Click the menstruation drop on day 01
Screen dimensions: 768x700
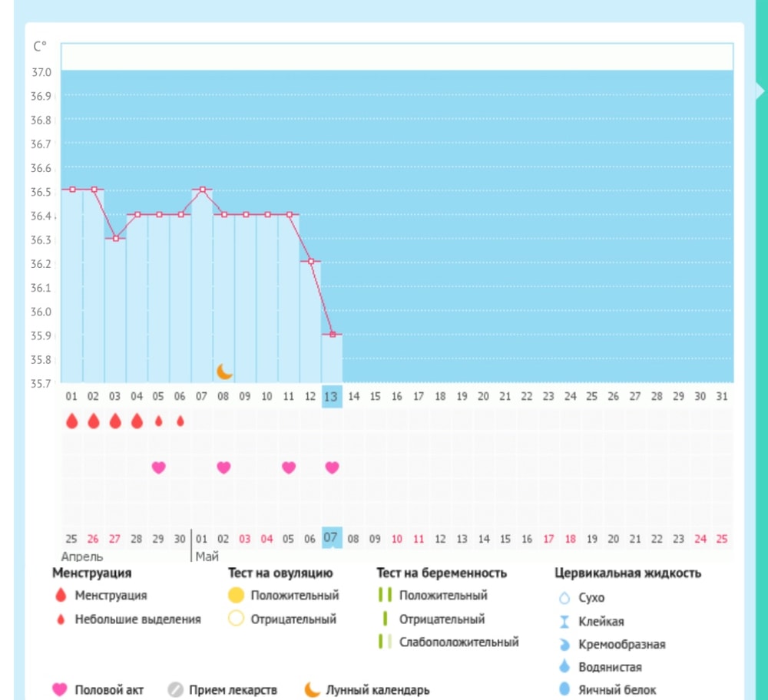71,421
